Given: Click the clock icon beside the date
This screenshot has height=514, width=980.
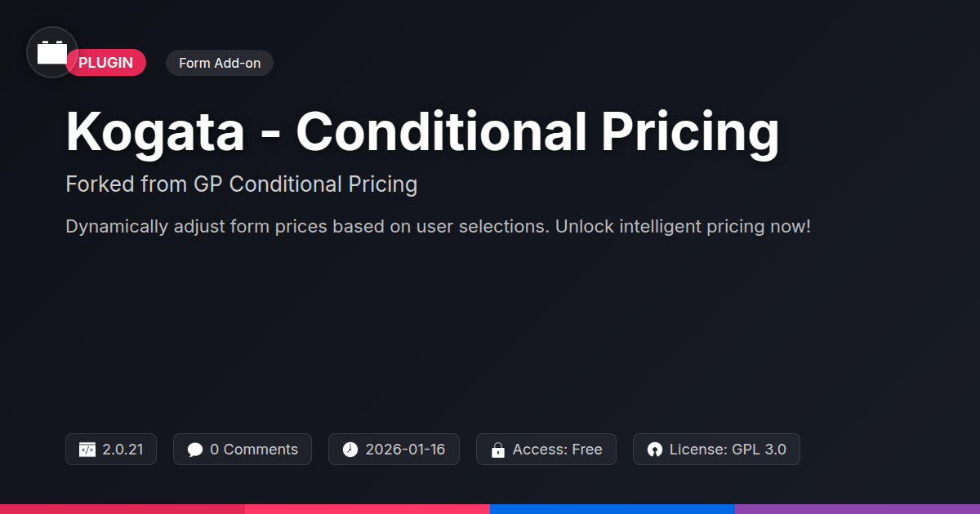Looking at the screenshot, I should [x=350, y=450].
